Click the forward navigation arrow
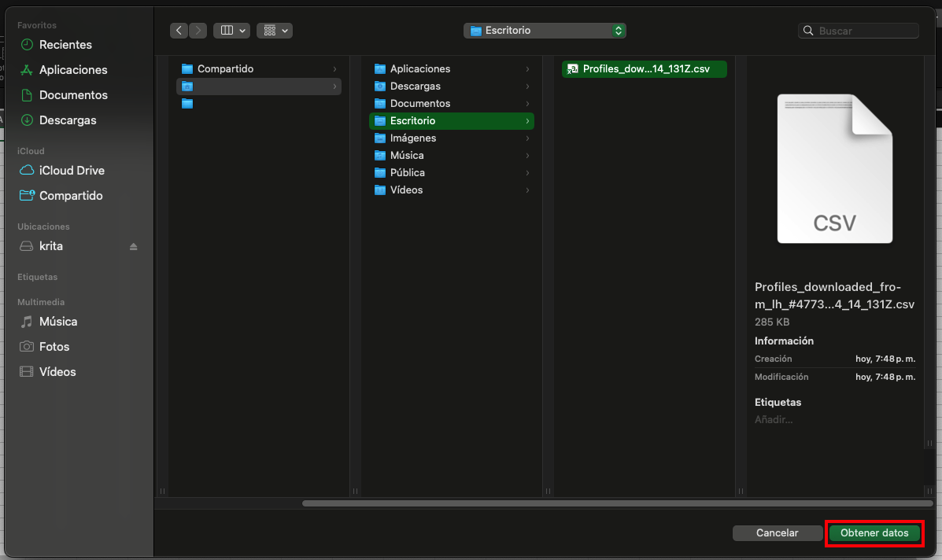942x560 pixels. (198, 31)
